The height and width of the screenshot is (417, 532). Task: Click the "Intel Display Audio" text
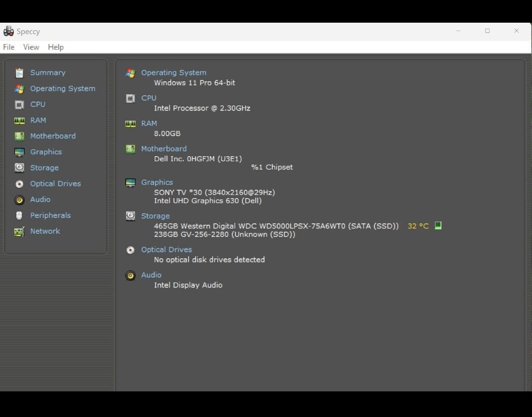[x=188, y=285]
